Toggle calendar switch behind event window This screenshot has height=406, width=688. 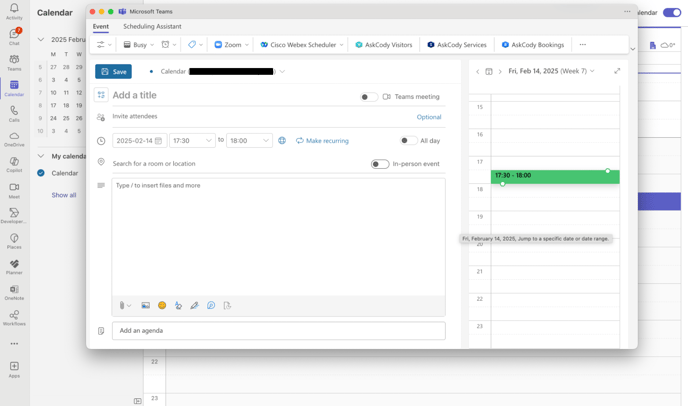[x=672, y=12]
